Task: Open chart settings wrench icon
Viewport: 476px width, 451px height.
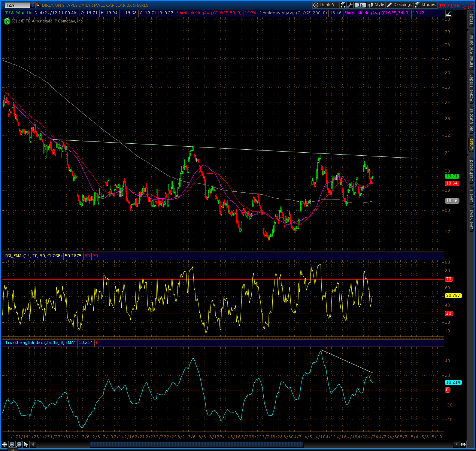Action: click(x=350, y=5)
